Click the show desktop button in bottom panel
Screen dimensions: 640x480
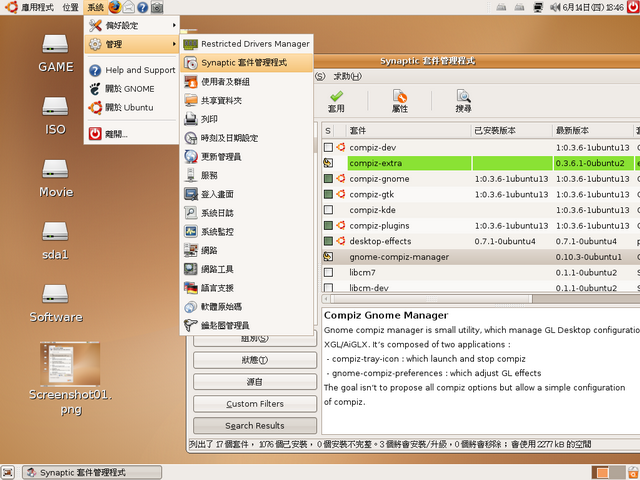pyautogui.click(x=8, y=473)
